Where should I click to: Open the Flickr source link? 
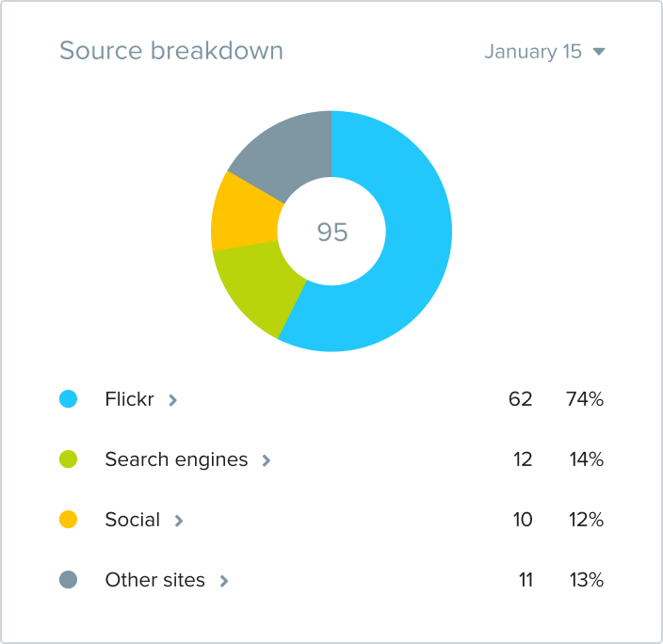click(129, 399)
